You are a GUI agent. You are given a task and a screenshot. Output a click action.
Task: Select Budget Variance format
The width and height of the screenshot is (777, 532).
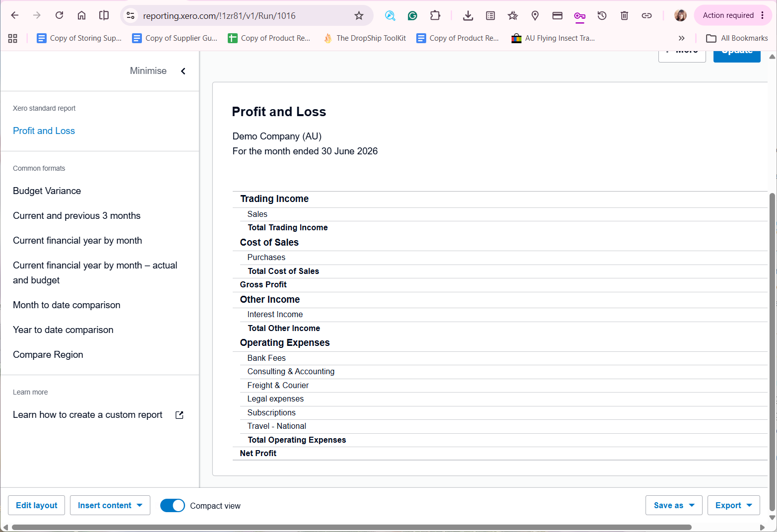47,191
